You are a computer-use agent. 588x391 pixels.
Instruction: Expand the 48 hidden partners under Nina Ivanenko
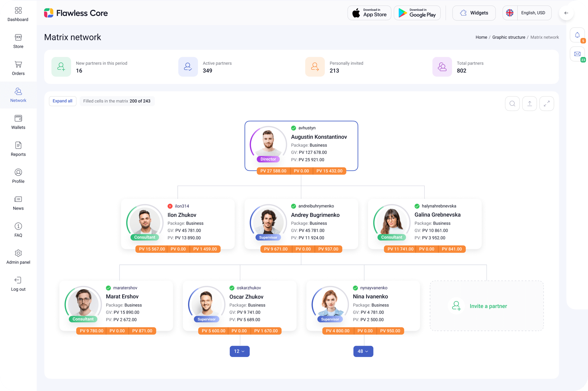[363, 351]
